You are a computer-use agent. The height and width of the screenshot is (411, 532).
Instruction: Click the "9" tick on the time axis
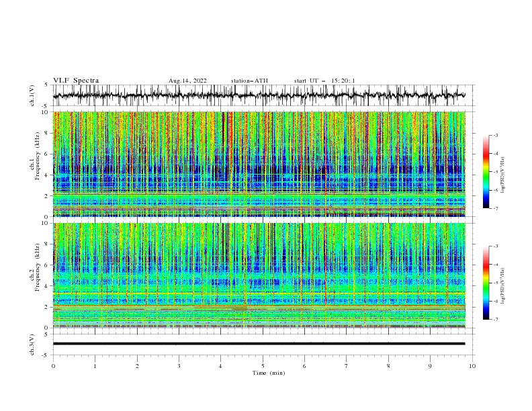click(x=430, y=366)
